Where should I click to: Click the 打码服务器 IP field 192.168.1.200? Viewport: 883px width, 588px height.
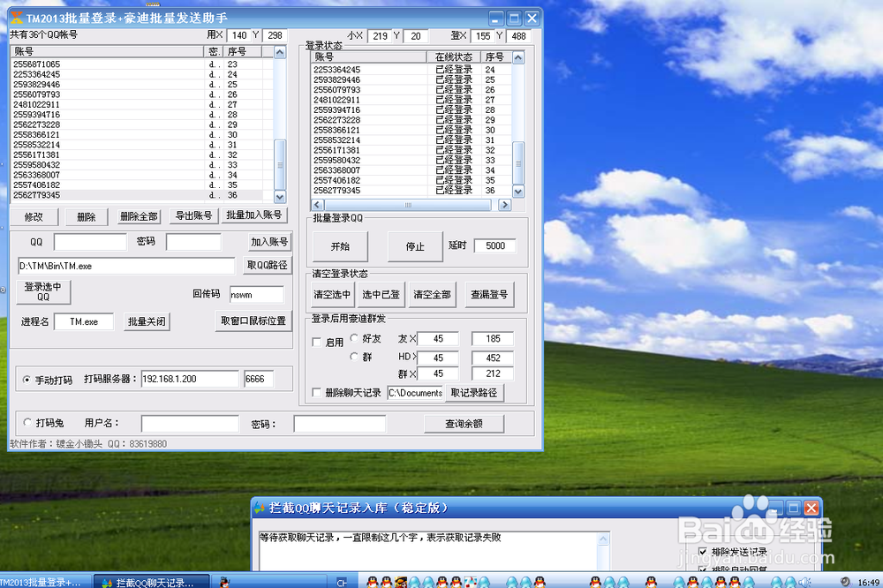coord(190,379)
